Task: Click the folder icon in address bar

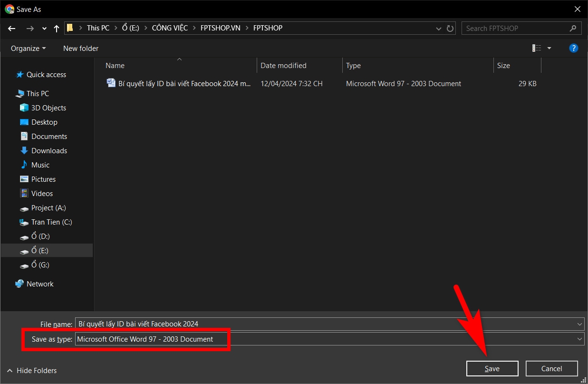Action: tap(70, 28)
